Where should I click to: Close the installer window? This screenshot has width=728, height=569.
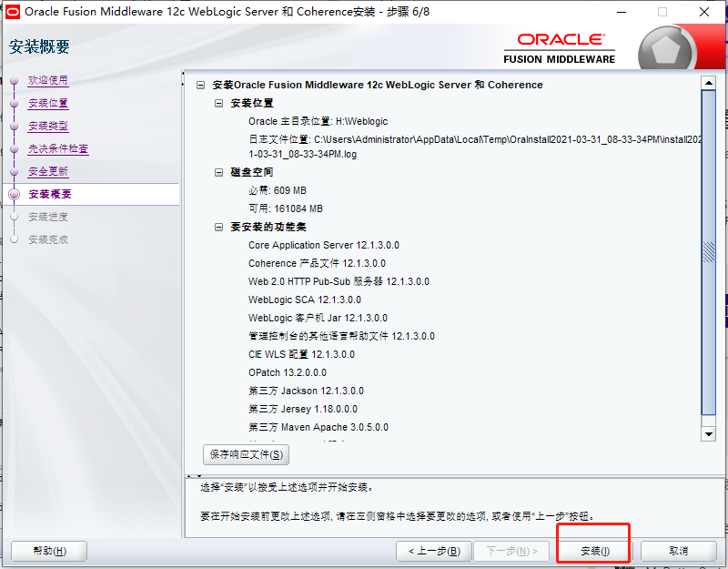(703, 12)
